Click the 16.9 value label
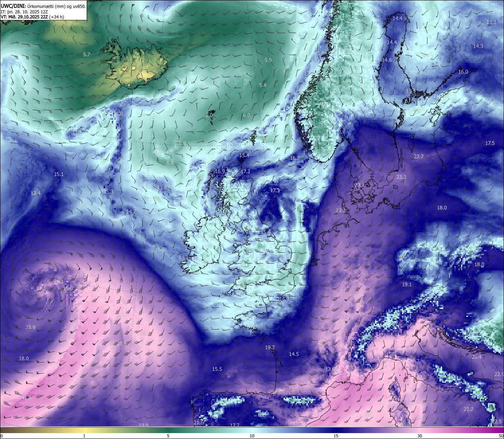This screenshot has width=504, height=439. pyautogui.click(x=220, y=172)
